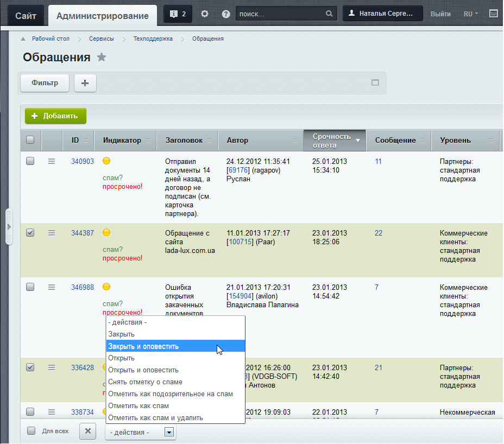
Task: Click the Выйти logout link
Action: coord(440,14)
